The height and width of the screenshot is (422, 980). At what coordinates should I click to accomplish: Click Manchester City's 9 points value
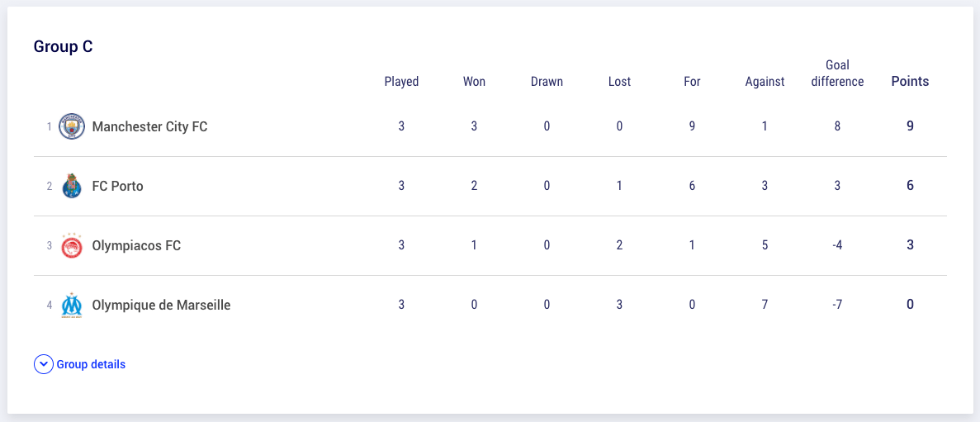(910, 126)
